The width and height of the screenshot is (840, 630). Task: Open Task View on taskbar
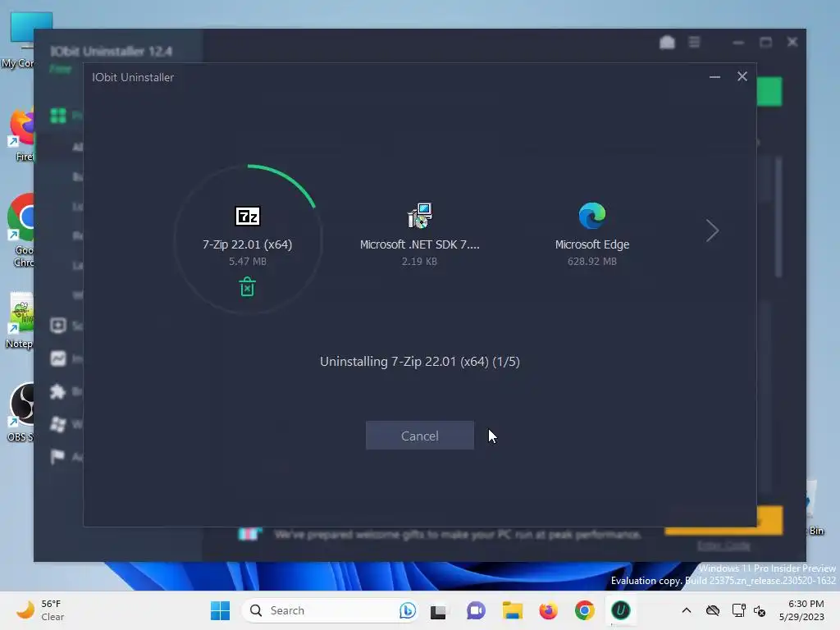click(438, 611)
